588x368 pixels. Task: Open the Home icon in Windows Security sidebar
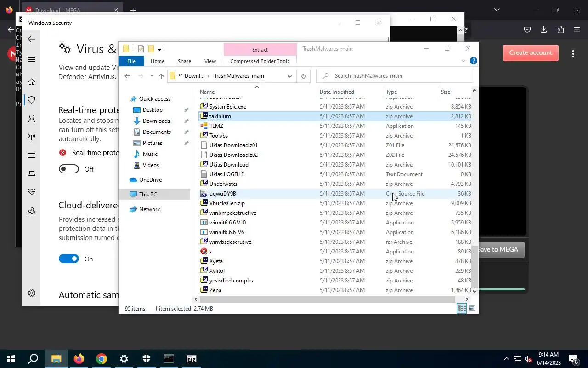point(32,81)
